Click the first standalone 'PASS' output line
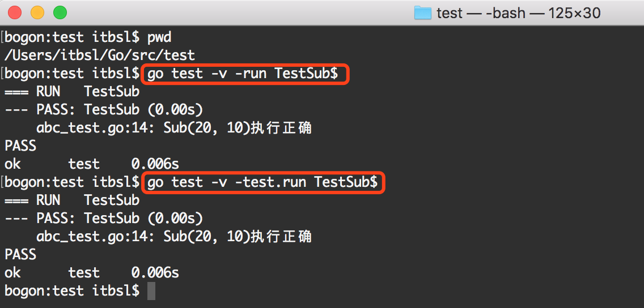Image resolution: width=644 pixels, height=308 pixels. pos(20,146)
